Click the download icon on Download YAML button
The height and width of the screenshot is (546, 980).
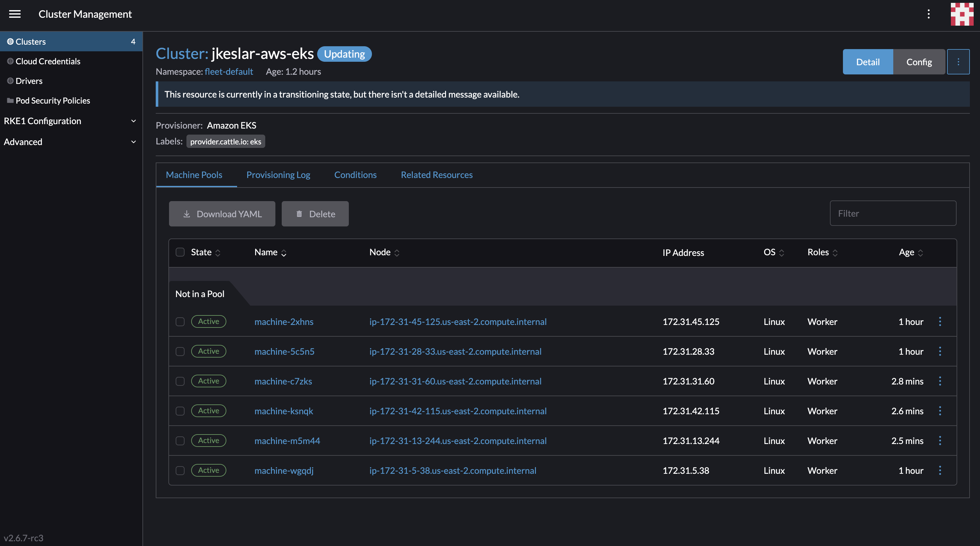[x=187, y=213]
